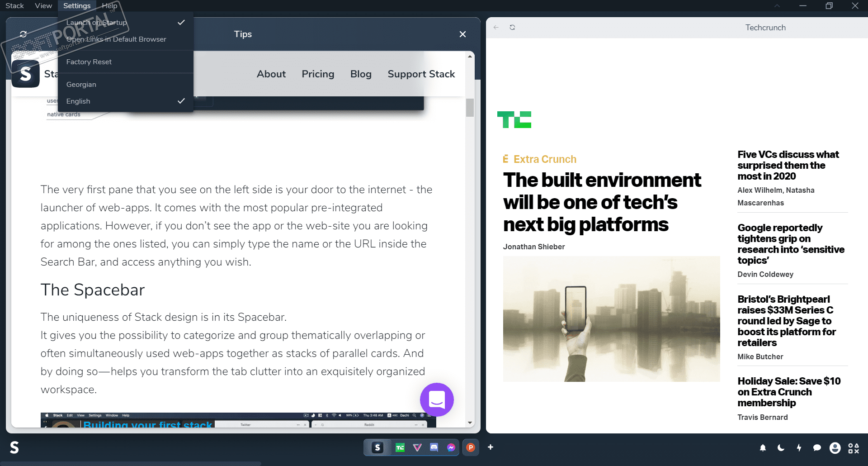This screenshot has height=466, width=868.
Task: Open Devin Coldewey author link
Action: click(765, 274)
